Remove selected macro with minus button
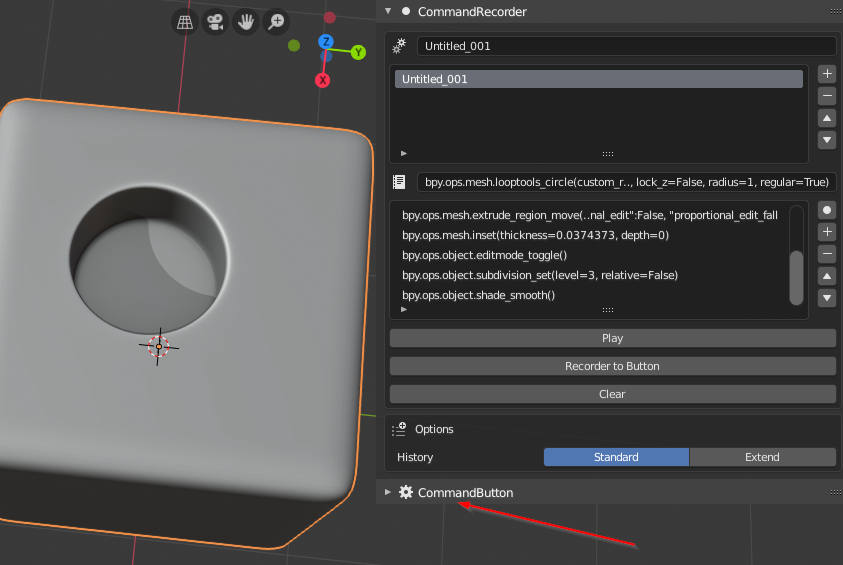Viewport: 843px width, 565px height. 827,96
